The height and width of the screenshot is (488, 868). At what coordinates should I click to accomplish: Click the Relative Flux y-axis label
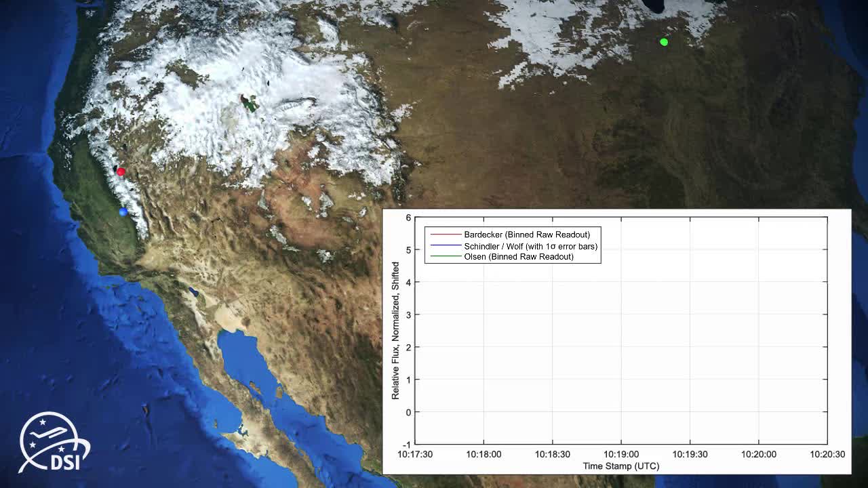point(395,330)
